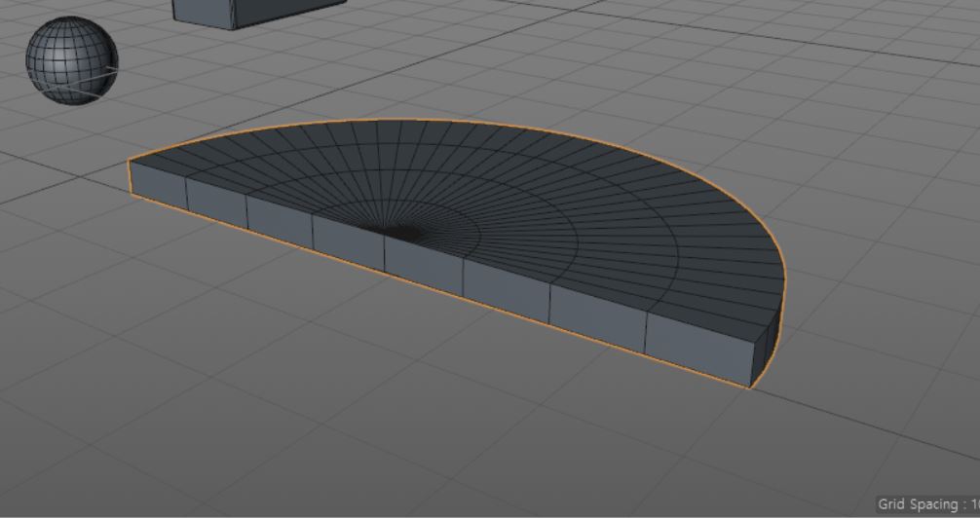Select the cube object at the top
Screen dimensions: 980x518
[x=259, y=14]
